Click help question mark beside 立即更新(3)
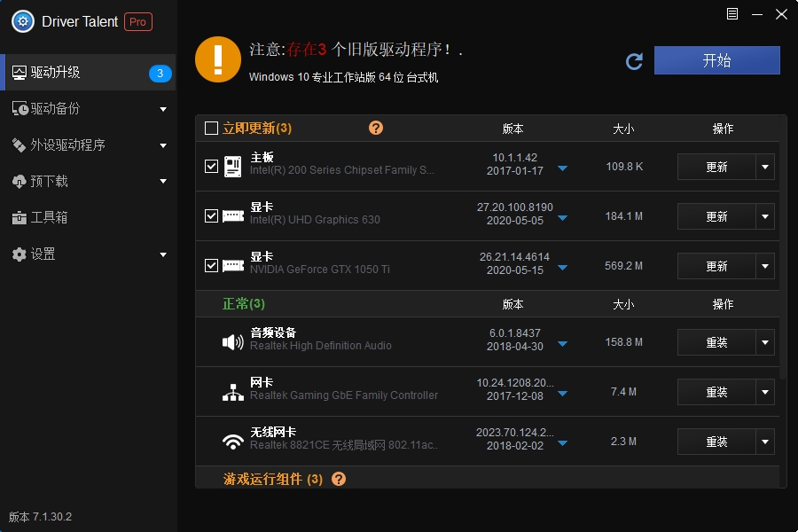Screen dimensions: 798x532 376,128
